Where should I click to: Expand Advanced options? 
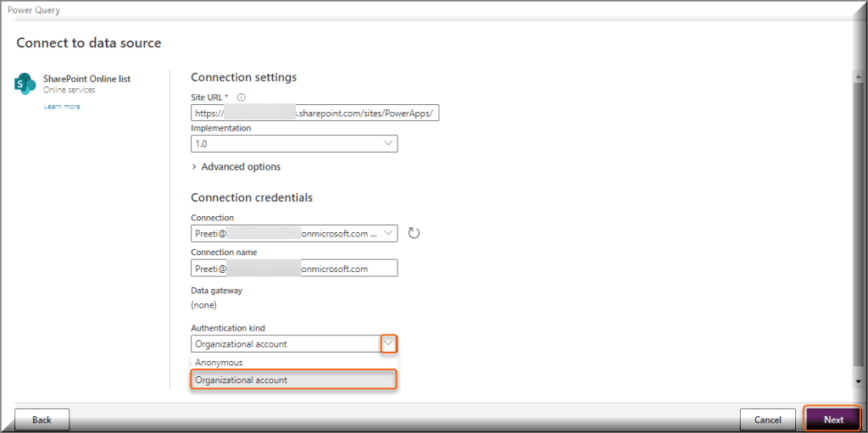point(236,167)
